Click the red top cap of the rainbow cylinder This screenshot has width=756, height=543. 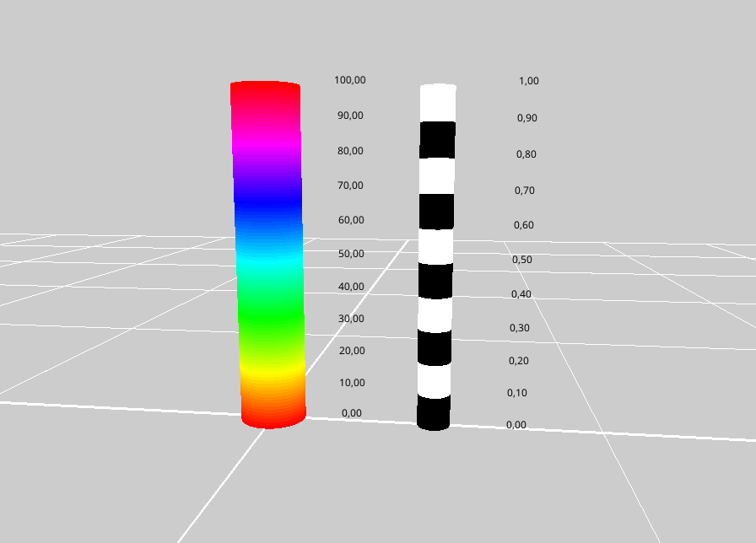click(265, 88)
